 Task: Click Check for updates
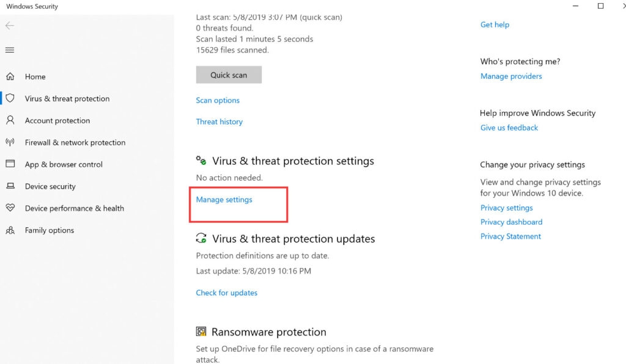tap(226, 293)
